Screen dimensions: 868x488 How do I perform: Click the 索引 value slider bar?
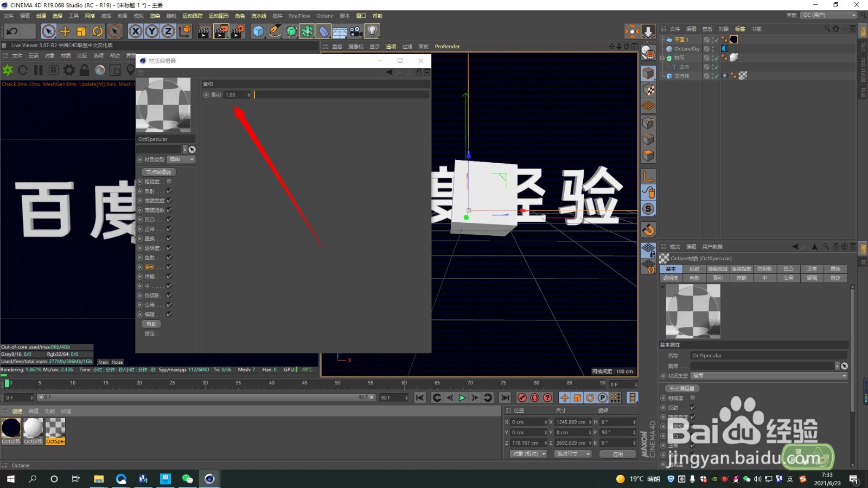point(341,95)
